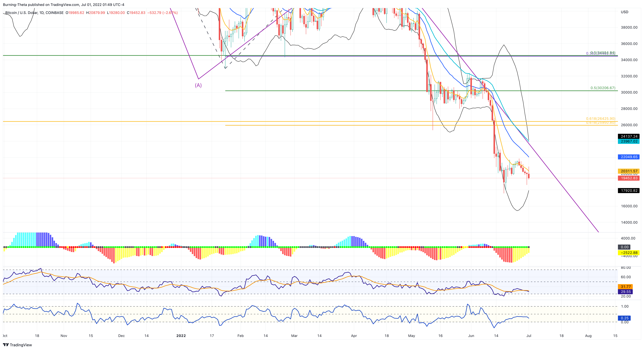Click the 1.00 oscillator scale label
The height and width of the screenshot is (350, 644).
625,306
